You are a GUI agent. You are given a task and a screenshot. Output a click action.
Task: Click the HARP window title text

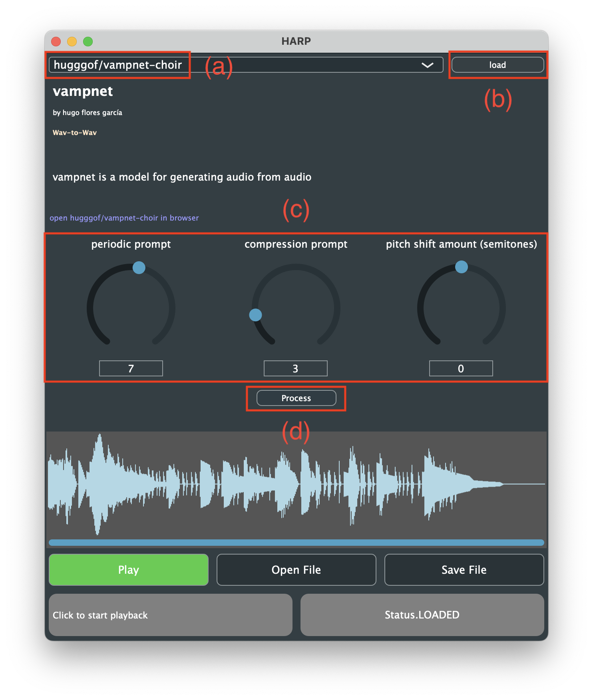coord(296,41)
